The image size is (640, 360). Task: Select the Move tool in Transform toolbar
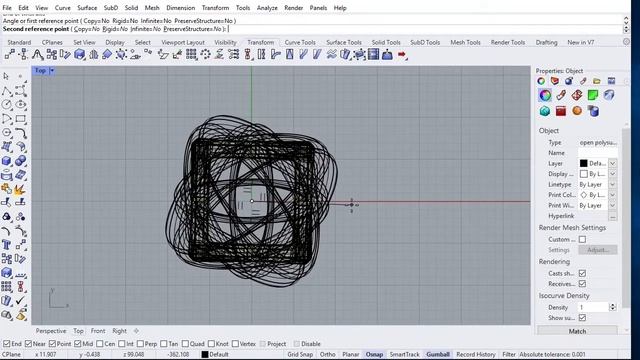(x=10, y=54)
